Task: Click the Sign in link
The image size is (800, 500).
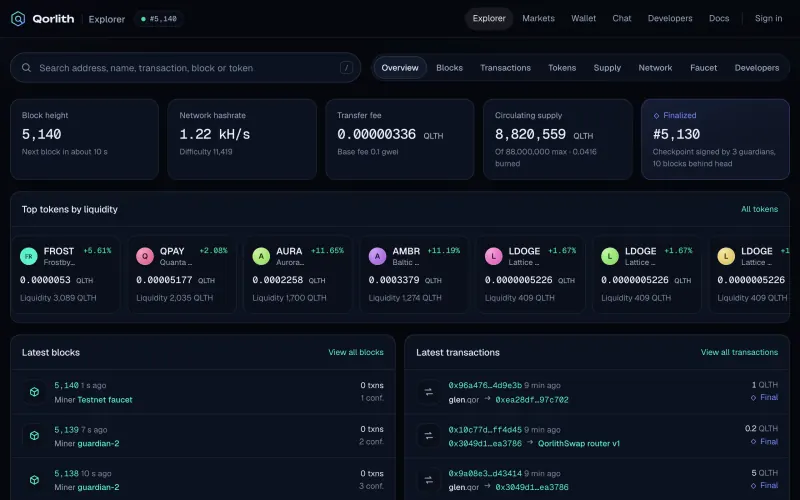Action: coord(768,18)
